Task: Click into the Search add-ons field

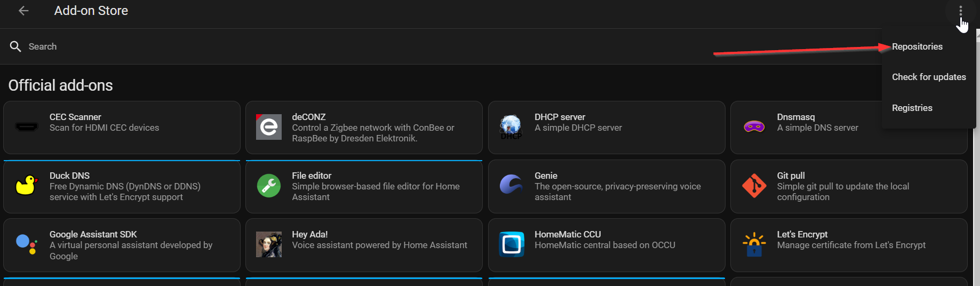Action: click(x=320, y=46)
